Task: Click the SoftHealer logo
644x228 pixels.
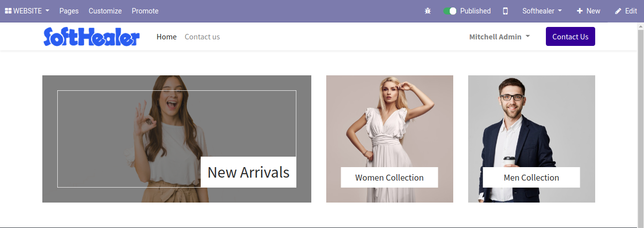Action: [x=92, y=37]
